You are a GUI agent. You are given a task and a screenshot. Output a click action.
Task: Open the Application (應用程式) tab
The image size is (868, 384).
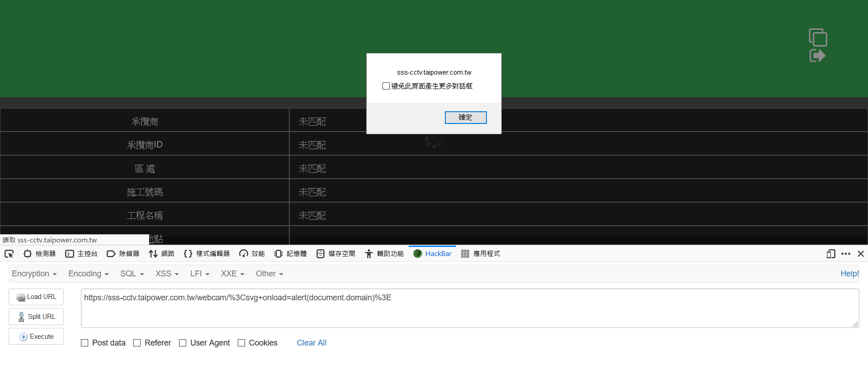480,254
